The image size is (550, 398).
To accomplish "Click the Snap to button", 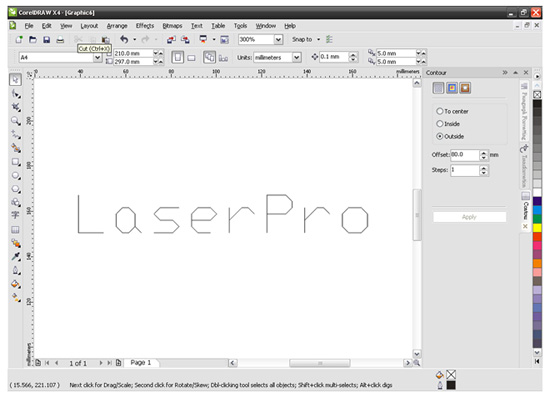I will [302, 40].
